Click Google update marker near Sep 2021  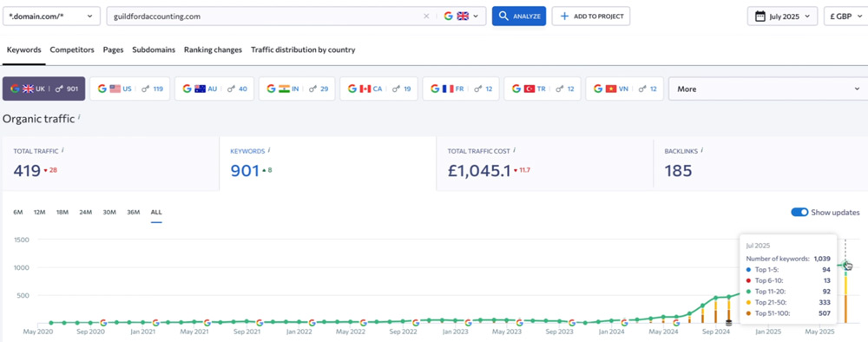pyautogui.click(x=259, y=322)
